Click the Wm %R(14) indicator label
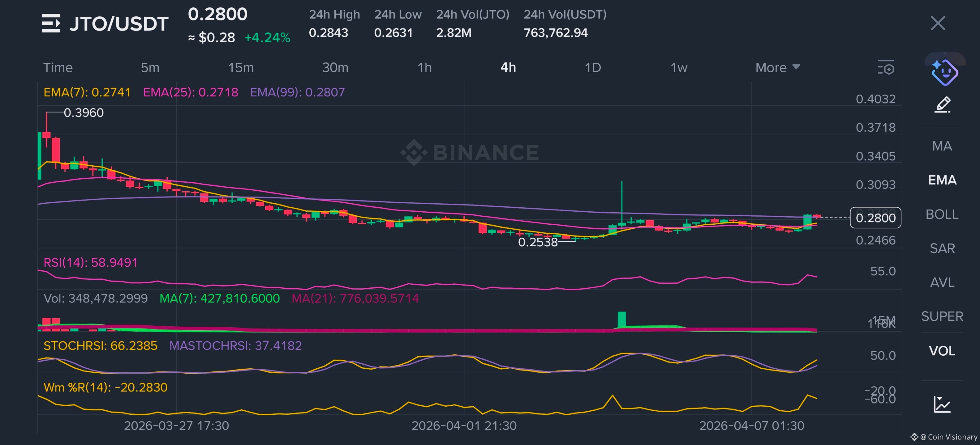Viewport: 980px width, 445px height. click(x=105, y=387)
